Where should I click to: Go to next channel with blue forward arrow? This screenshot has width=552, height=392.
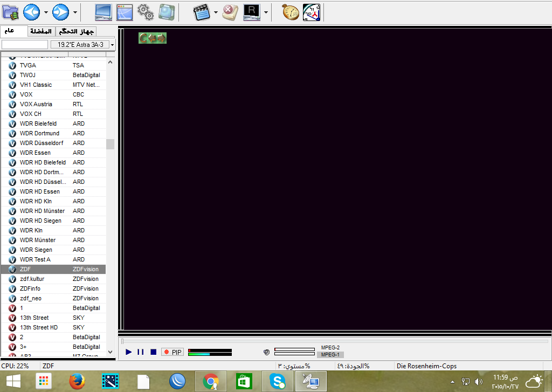coord(60,13)
